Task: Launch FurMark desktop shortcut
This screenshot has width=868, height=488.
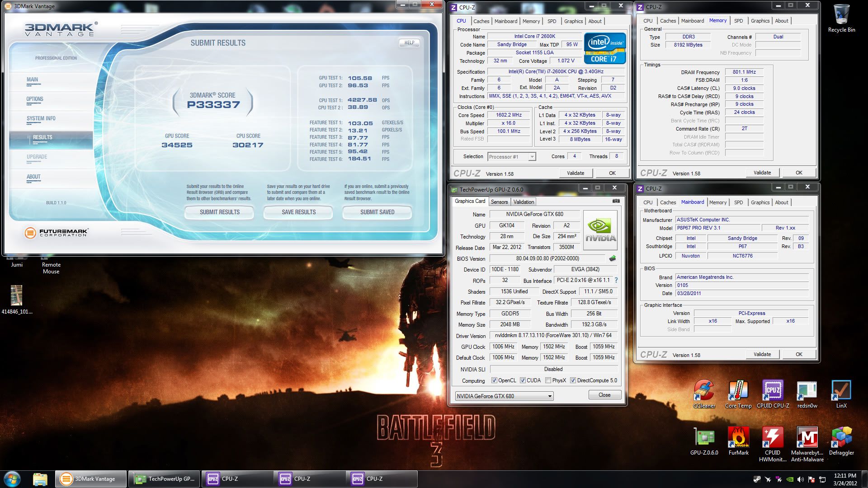Action: [738, 441]
